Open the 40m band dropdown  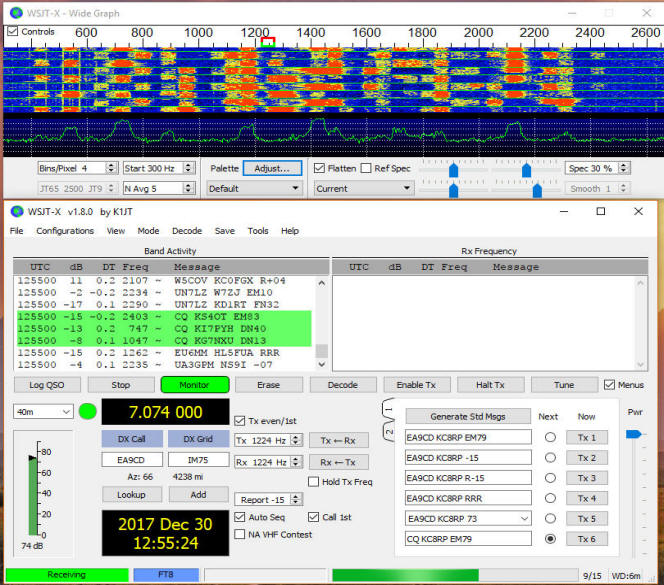pos(43,411)
